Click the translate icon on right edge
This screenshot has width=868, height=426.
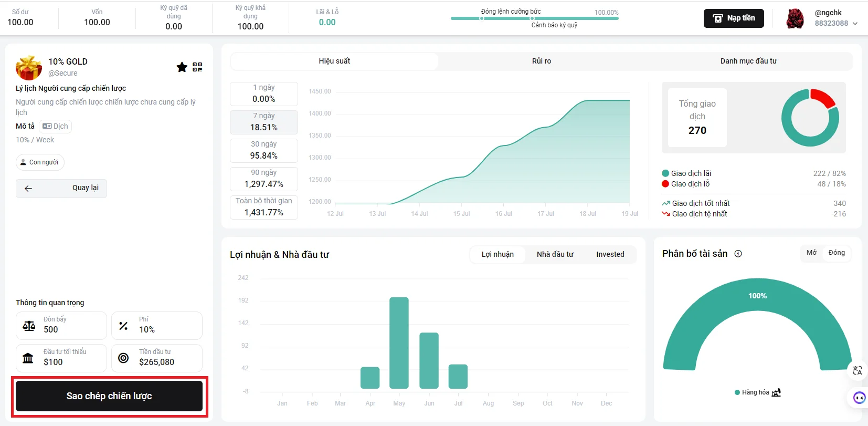pos(858,370)
